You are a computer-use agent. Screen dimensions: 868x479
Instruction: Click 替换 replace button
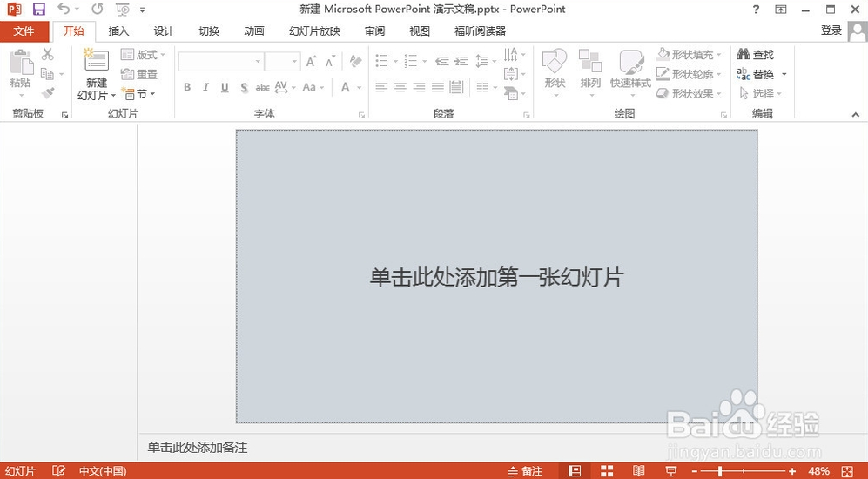click(756, 74)
